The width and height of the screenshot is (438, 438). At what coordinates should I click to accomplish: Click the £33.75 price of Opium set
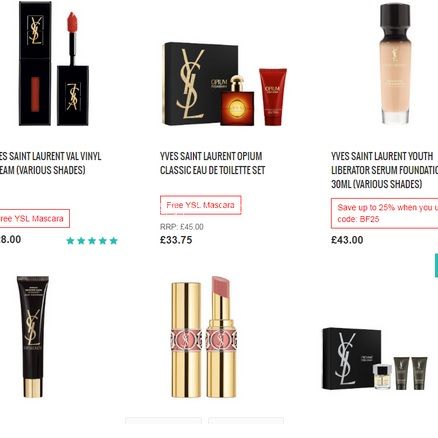coord(176,240)
